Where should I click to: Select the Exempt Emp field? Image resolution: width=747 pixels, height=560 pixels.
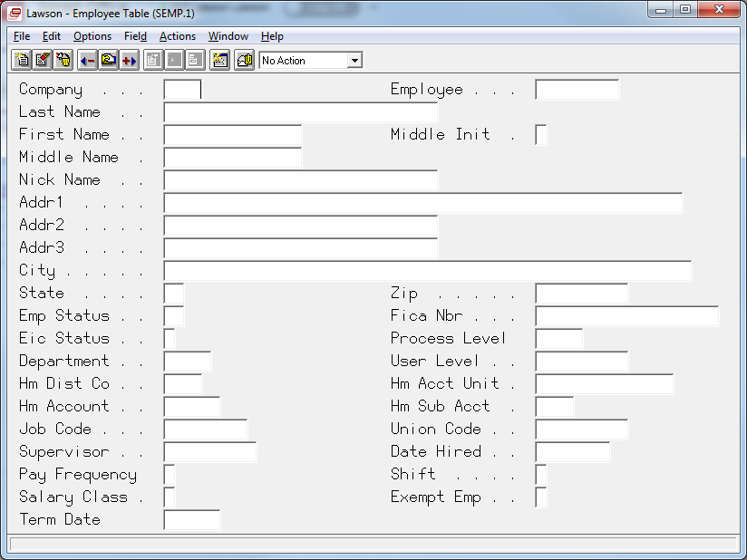[x=540, y=497]
